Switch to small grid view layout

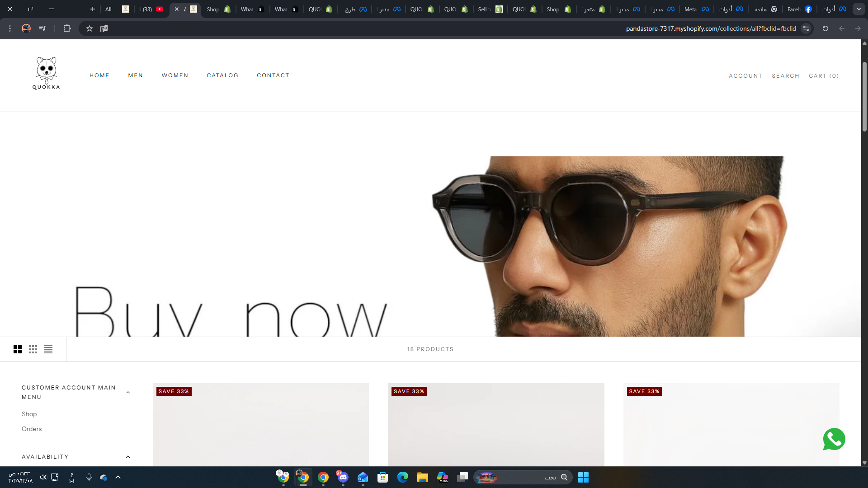(33, 349)
